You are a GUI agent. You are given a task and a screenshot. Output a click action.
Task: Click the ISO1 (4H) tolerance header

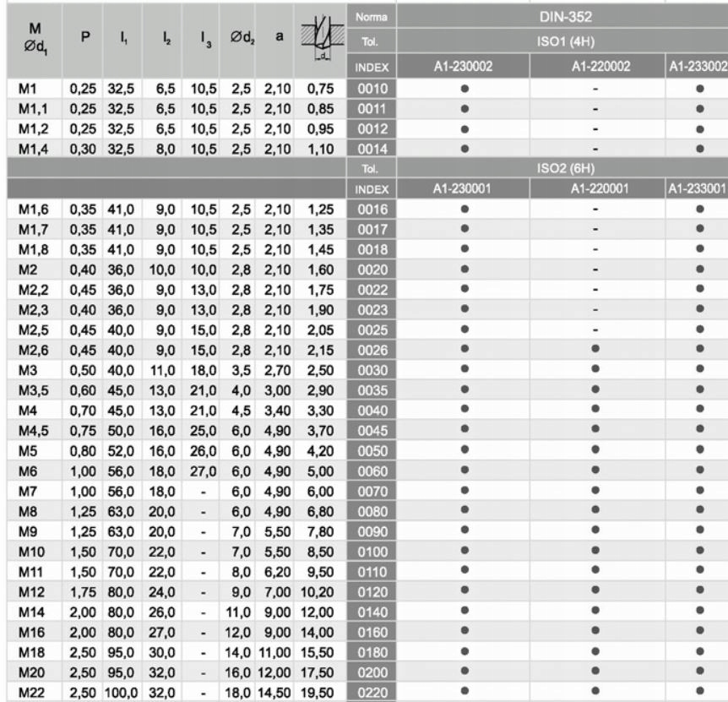click(565, 41)
